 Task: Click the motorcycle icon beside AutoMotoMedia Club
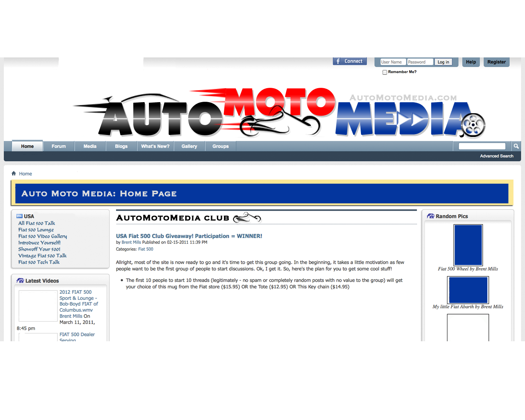click(247, 218)
